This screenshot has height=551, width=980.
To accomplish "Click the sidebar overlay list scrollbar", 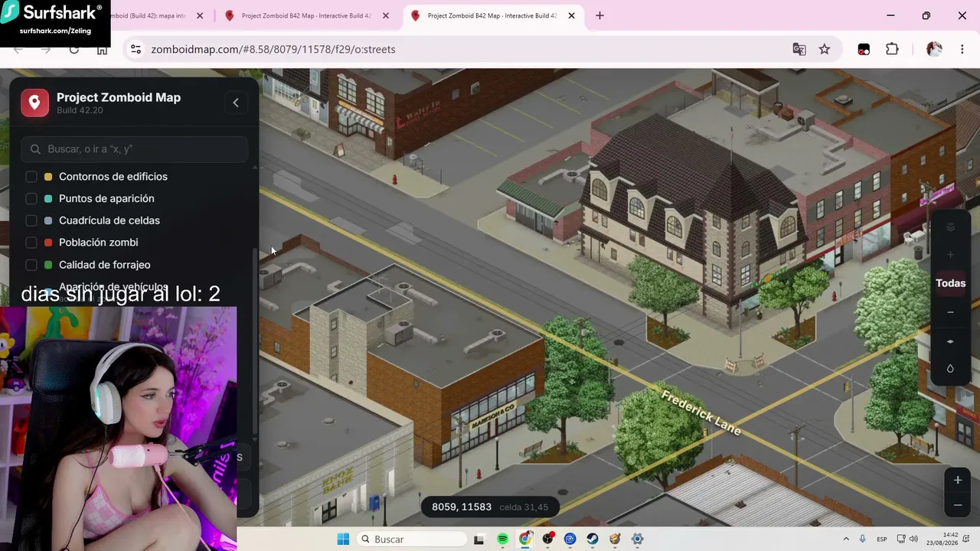I will pos(255,341).
